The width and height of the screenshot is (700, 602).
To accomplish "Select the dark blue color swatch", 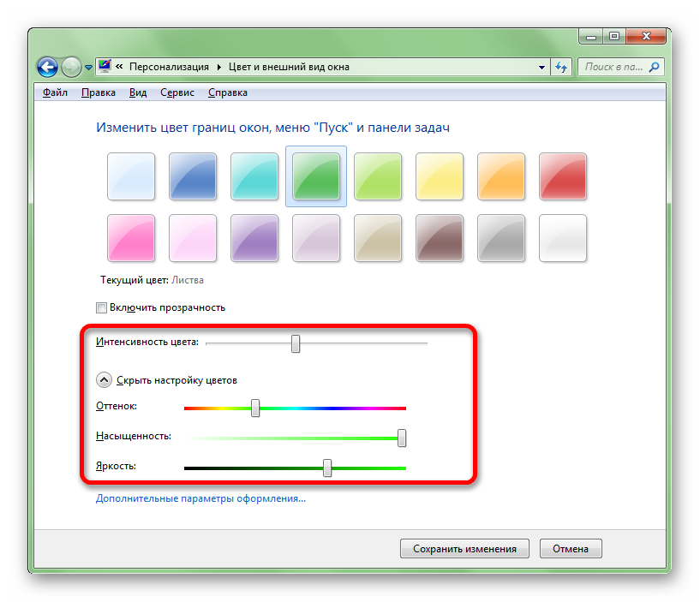I will tap(193, 176).
